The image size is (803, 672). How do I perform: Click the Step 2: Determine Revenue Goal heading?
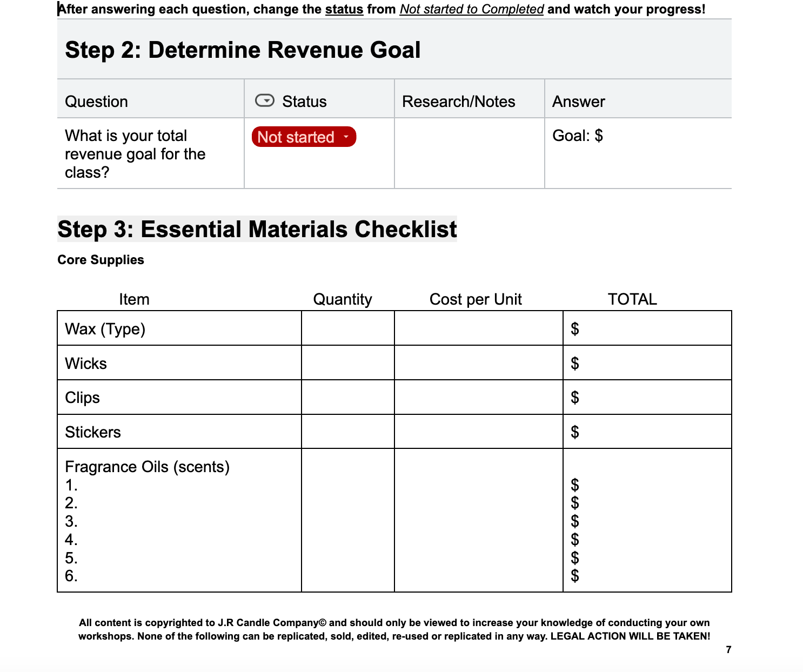point(243,50)
